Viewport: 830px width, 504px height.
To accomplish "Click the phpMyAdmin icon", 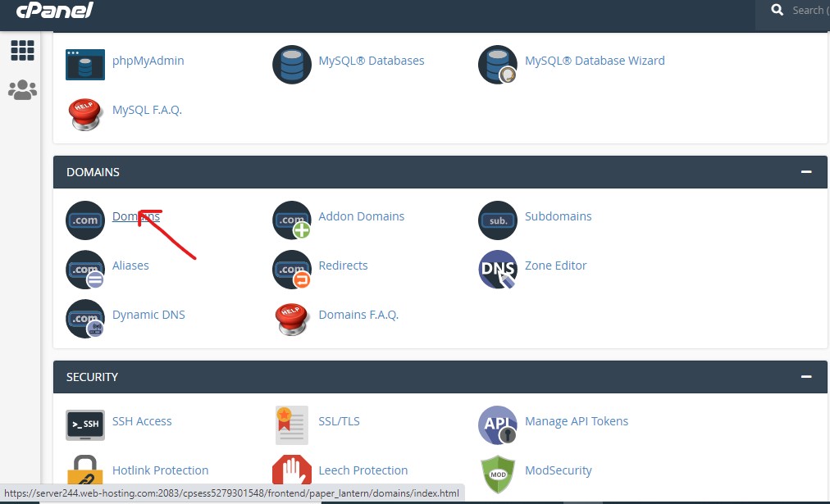I will point(85,65).
